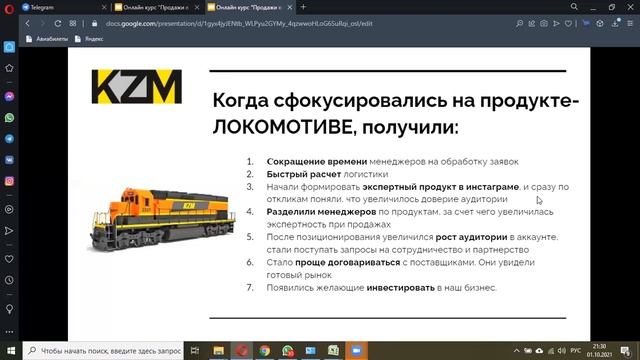Focus the docs.google.com address bar
640x360 pixels.
point(239,24)
